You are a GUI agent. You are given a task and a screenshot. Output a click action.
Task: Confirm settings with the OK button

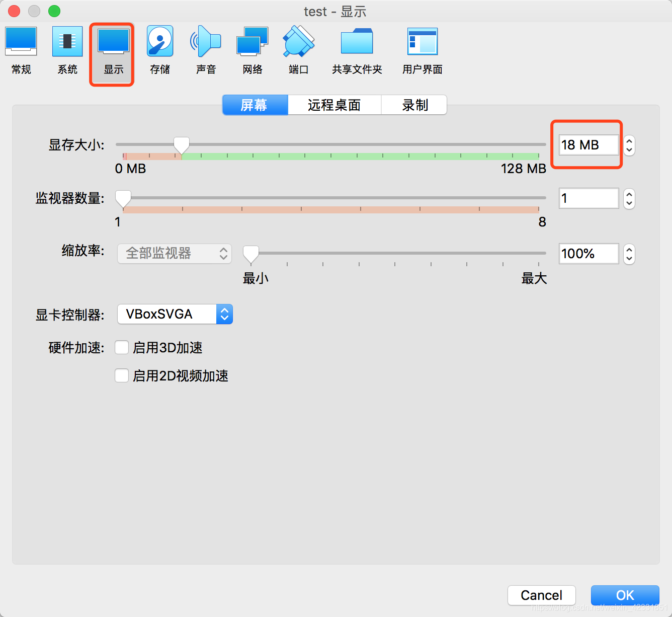tap(625, 595)
